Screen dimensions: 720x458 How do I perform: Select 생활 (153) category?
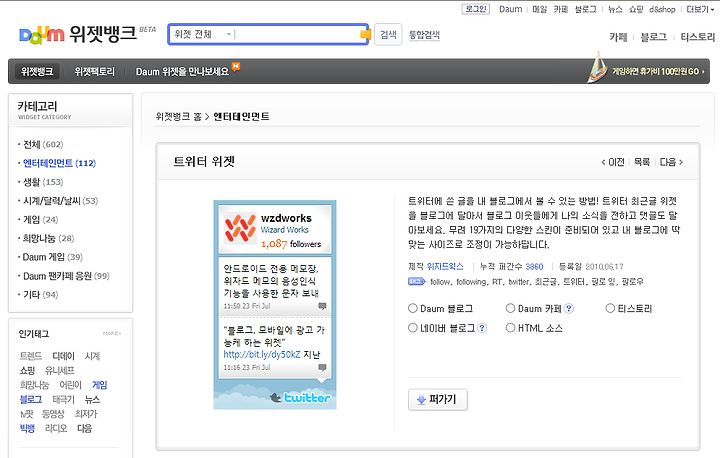pyautogui.click(x=43, y=182)
